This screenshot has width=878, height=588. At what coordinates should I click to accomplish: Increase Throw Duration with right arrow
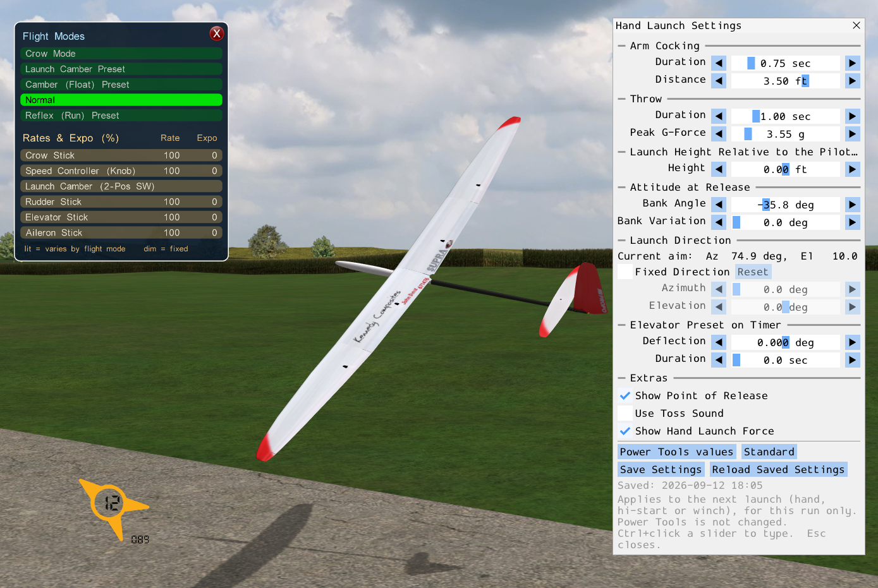(853, 116)
